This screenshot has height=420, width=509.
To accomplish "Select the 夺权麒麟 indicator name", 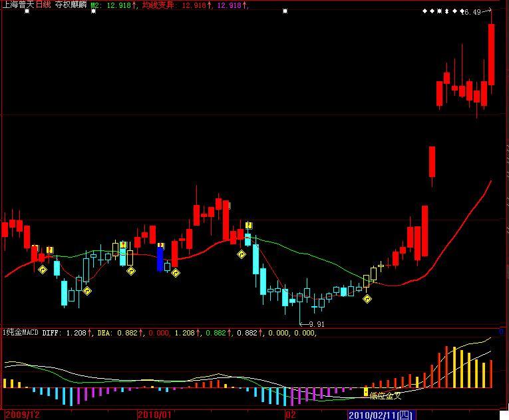I will click(x=70, y=5).
